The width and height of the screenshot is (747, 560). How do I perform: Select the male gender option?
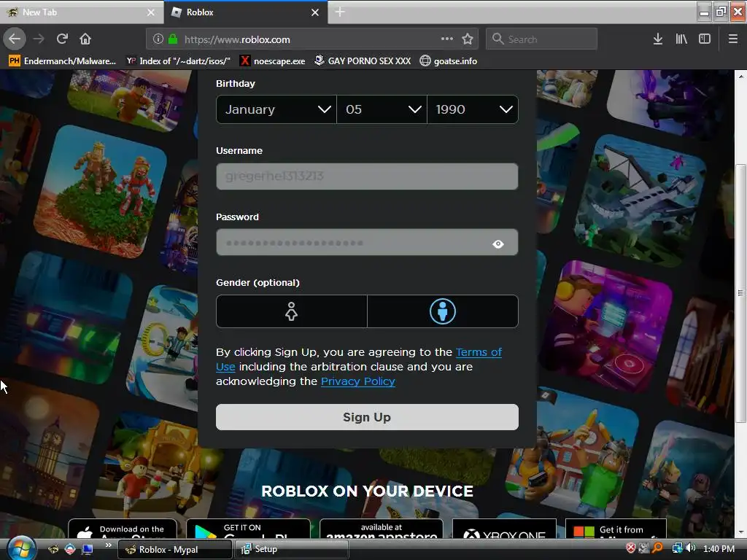click(443, 311)
